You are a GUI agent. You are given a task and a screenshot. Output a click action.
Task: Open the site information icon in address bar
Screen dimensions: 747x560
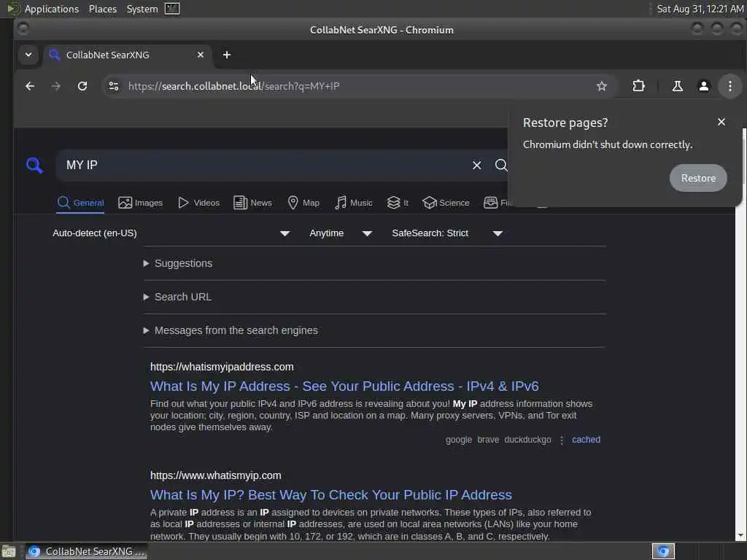113,86
